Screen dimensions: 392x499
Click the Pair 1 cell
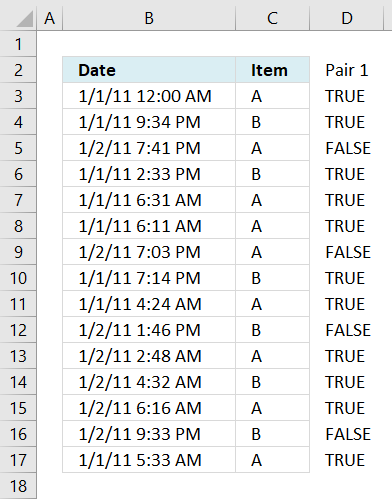(x=347, y=70)
